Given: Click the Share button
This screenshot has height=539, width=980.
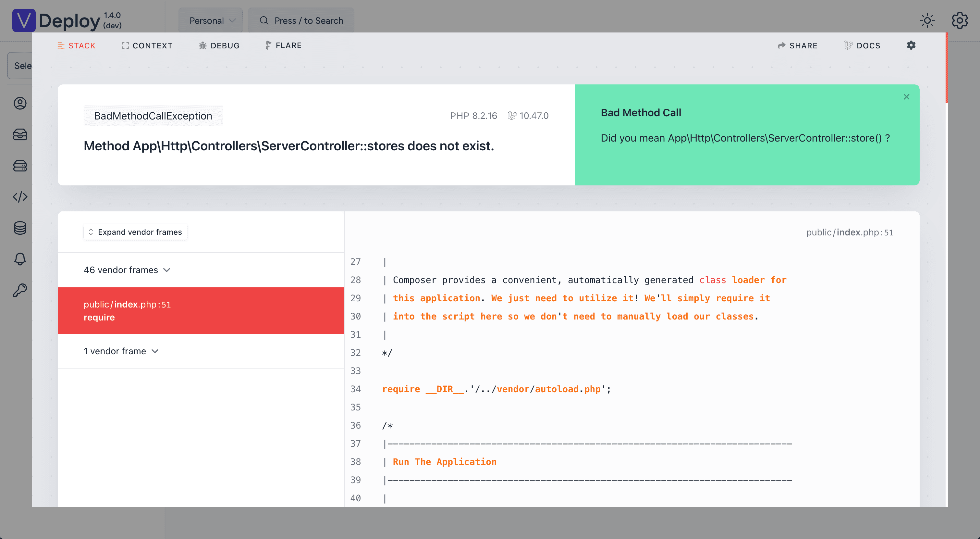Looking at the screenshot, I should point(797,46).
